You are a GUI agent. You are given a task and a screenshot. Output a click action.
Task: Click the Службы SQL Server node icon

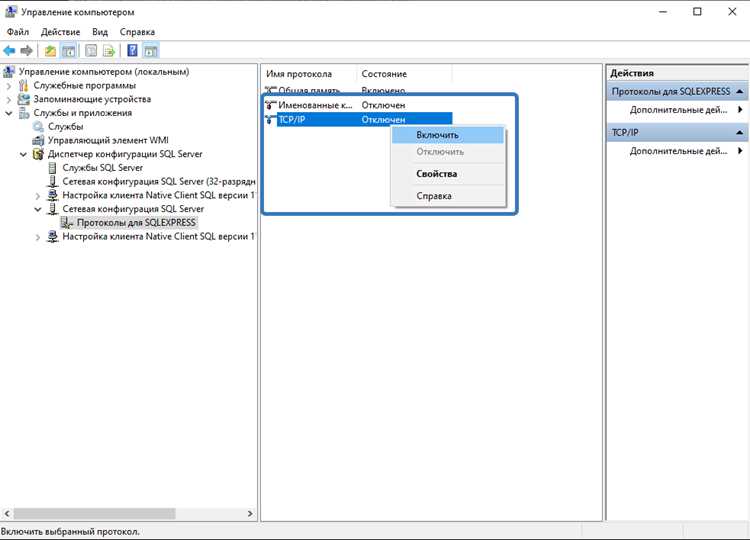click(x=53, y=168)
